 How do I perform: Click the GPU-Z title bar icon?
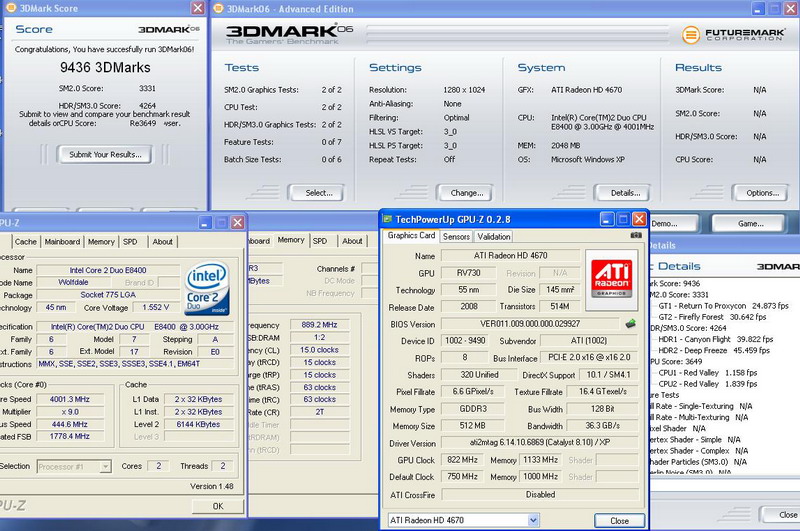click(387, 219)
